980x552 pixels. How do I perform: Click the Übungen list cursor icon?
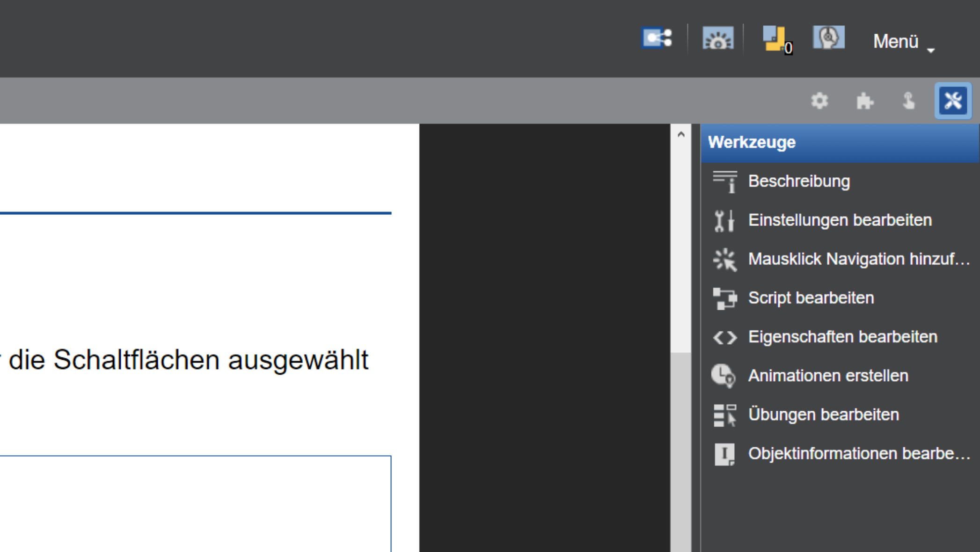[x=724, y=415]
